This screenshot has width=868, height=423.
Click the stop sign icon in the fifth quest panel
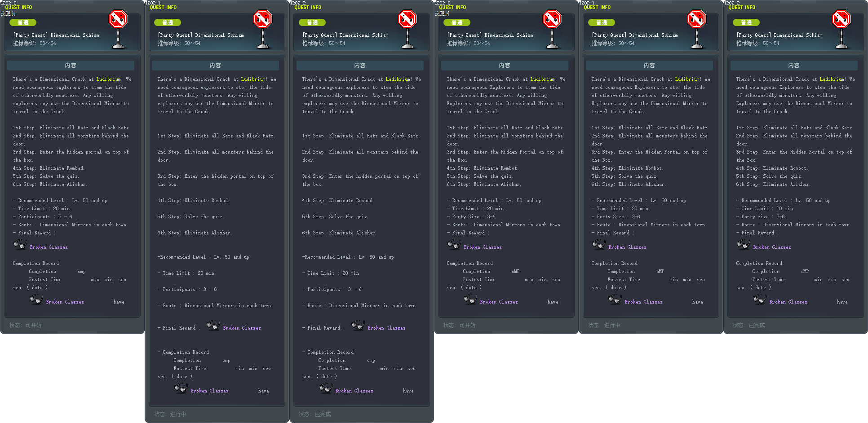coord(697,19)
